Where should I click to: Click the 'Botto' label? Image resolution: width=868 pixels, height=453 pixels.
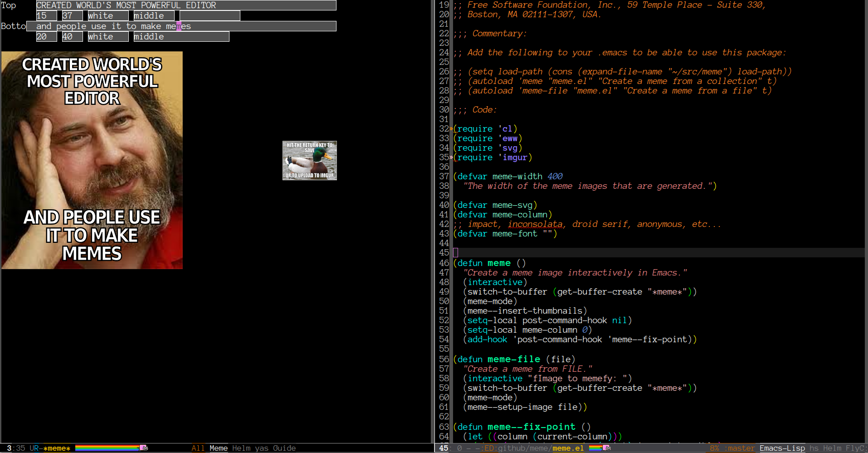click(14, 26)
